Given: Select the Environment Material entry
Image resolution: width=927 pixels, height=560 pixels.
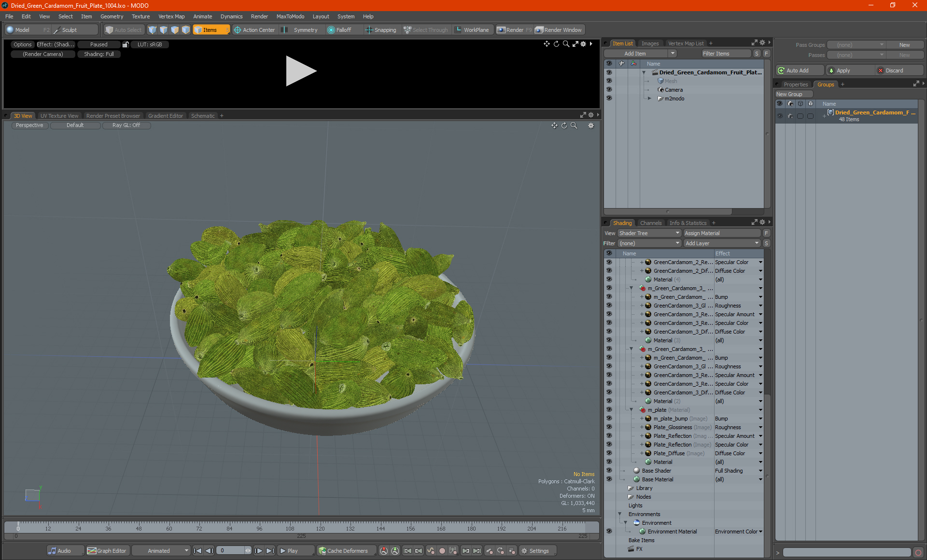Looking at the screenshot, I should tap(672, 532).
